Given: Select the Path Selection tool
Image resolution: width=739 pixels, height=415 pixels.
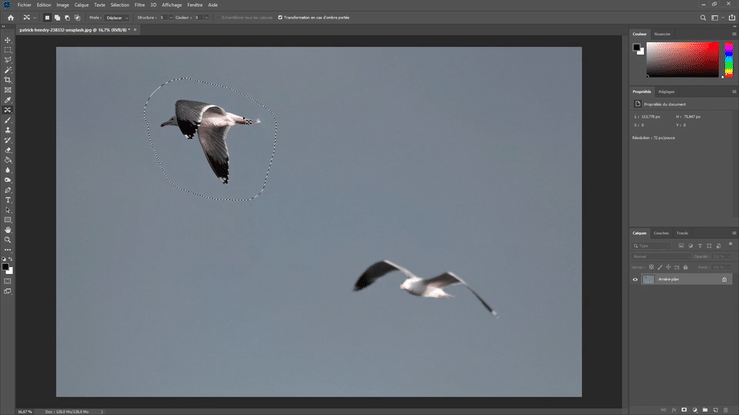Looking at the screenshot, I should (8, 210).
